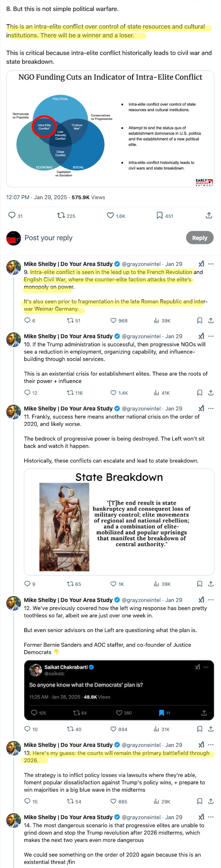The width and height of the screenshot is (221, 868).
Task: Share the main post via share icon
Action: click(x=209, y=216)
